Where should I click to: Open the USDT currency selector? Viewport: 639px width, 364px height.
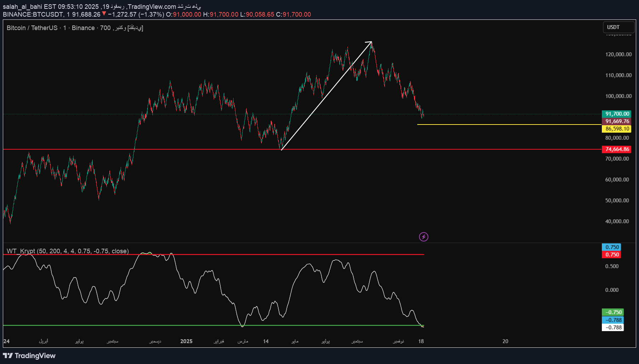618,27
